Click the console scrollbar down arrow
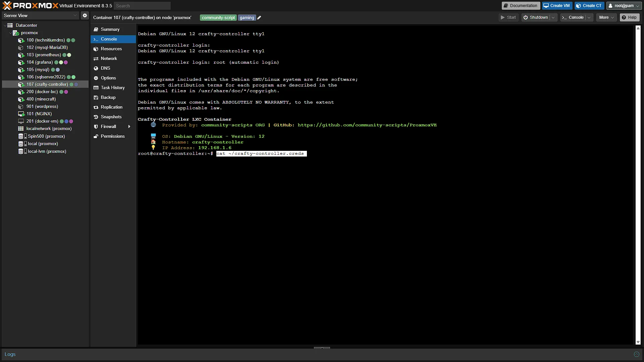This screenshot has width=644, height=362. pyautogui.click(x=638, y=342)
